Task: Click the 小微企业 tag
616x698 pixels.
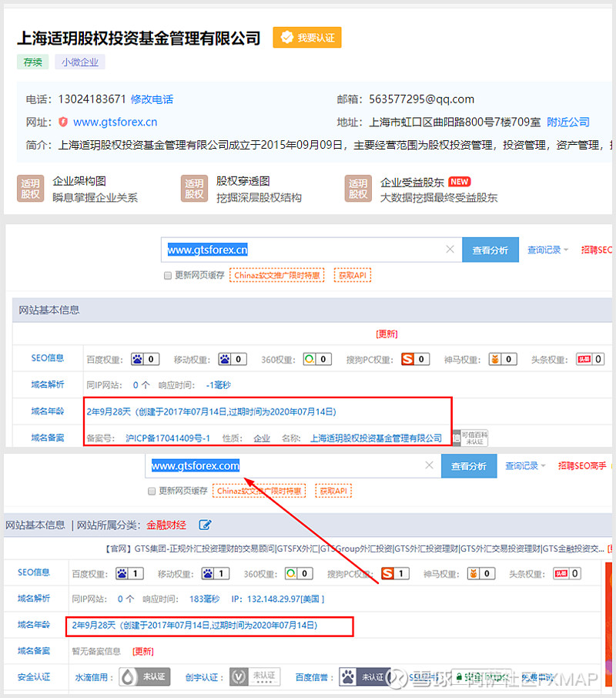Action: (80, 62)
